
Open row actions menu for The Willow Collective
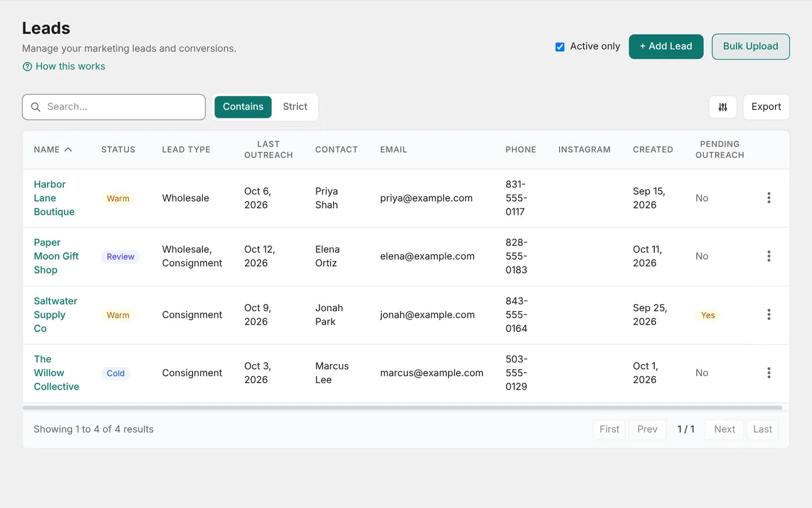769,373
